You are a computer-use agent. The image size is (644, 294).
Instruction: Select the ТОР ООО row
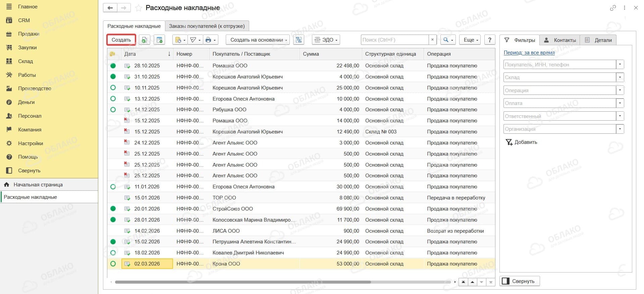click(x=301, y=198)
